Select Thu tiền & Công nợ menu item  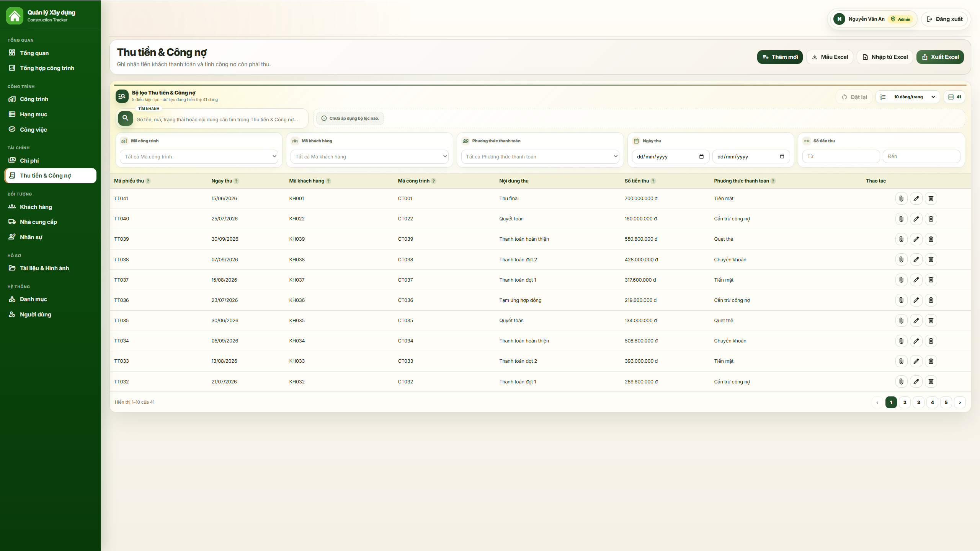click(50, 176)
